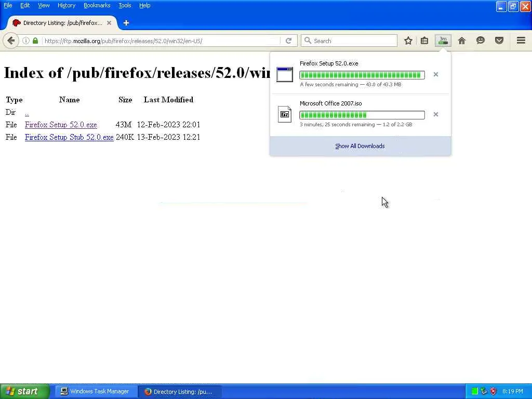Click the '12-Feb-2023 22:01' date cell
Image resolution: width=532 pixels, height=399 pixels.
coord(169,125)
